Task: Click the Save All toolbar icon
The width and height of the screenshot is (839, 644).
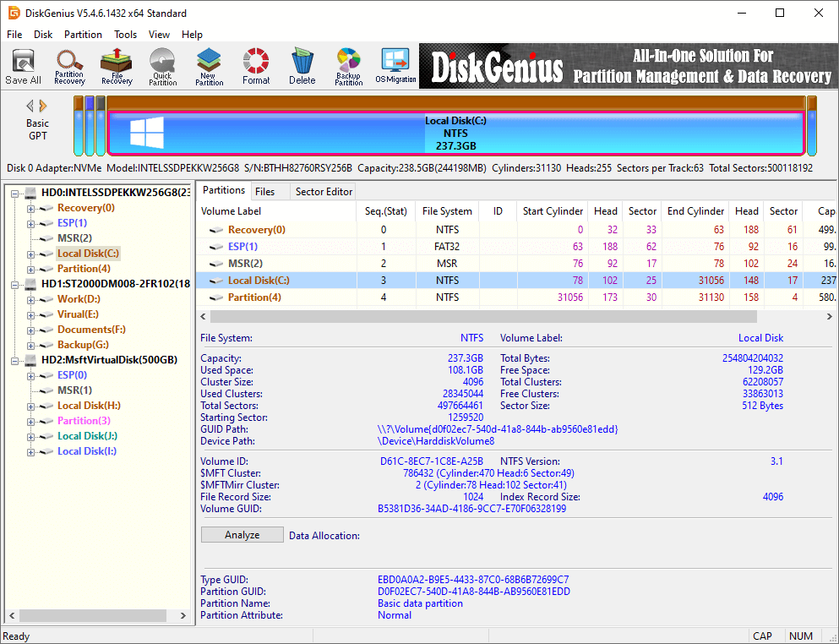Action: pos(23,66)
